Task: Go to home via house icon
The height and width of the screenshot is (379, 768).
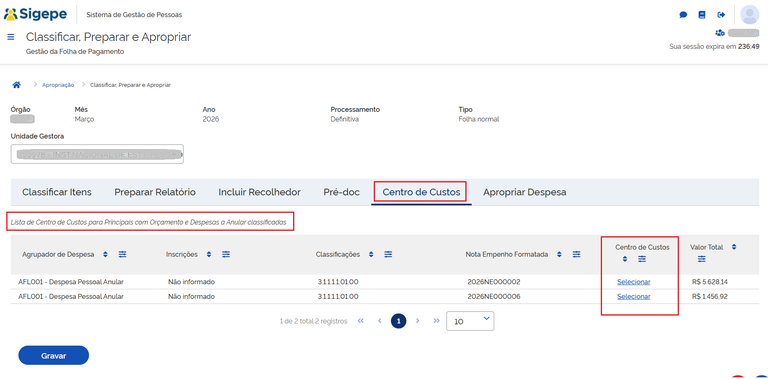Action: click(x=17, y=85)
